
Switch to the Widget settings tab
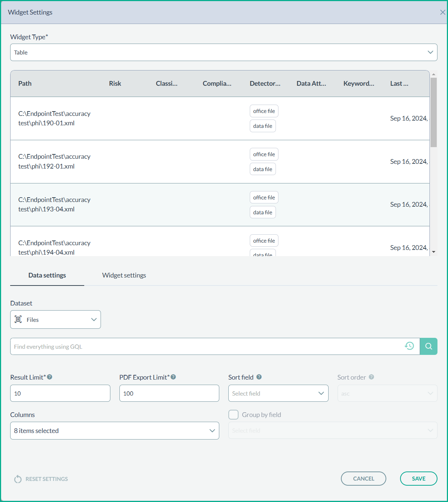point(124,275)
